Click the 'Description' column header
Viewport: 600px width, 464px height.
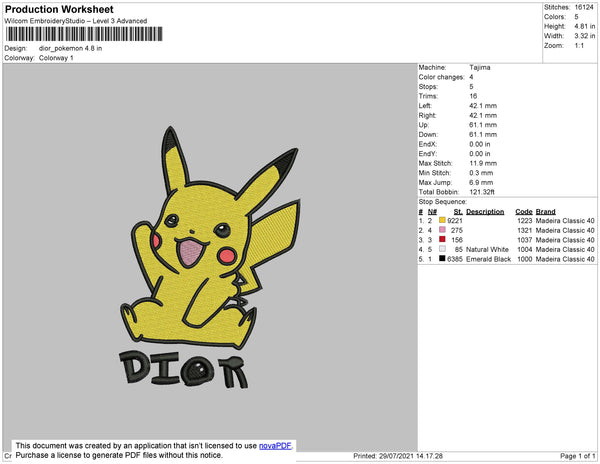click(485, 212)
